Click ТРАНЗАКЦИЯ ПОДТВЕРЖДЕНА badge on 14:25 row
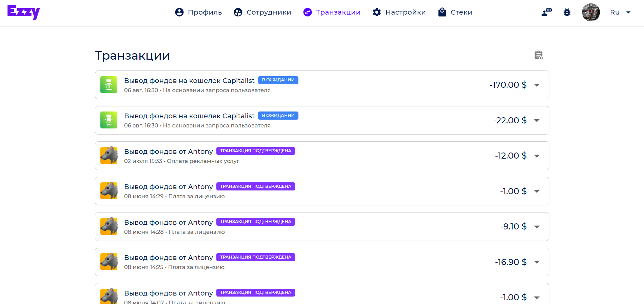This screenshot has width=644, height=304. point(256,257)
